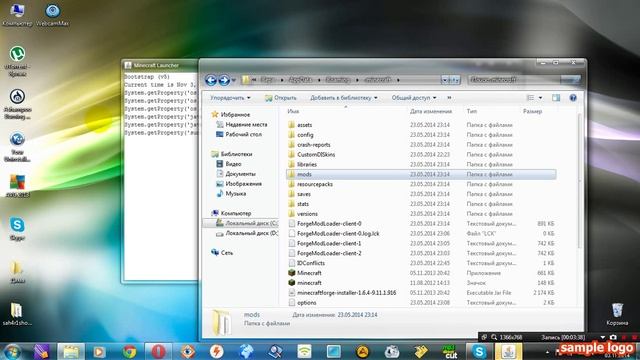
Task: Select the mods folder
Action: pos(421,174)
